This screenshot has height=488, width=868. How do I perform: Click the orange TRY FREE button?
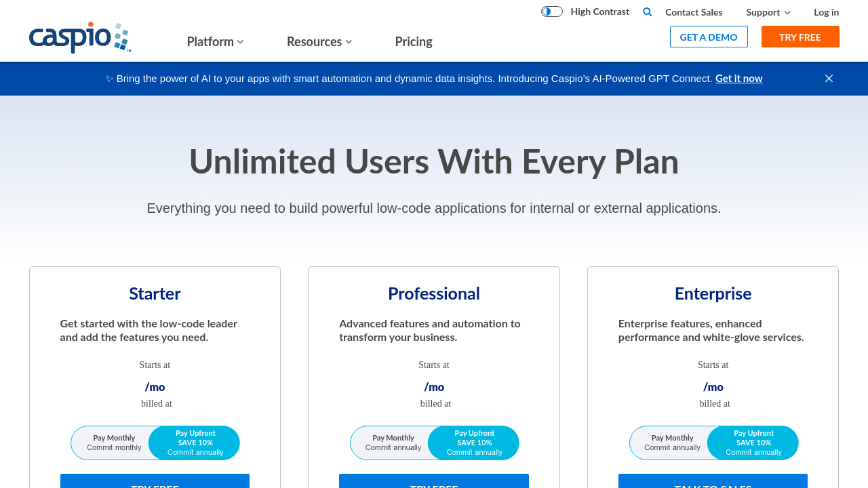pos(800,37)
